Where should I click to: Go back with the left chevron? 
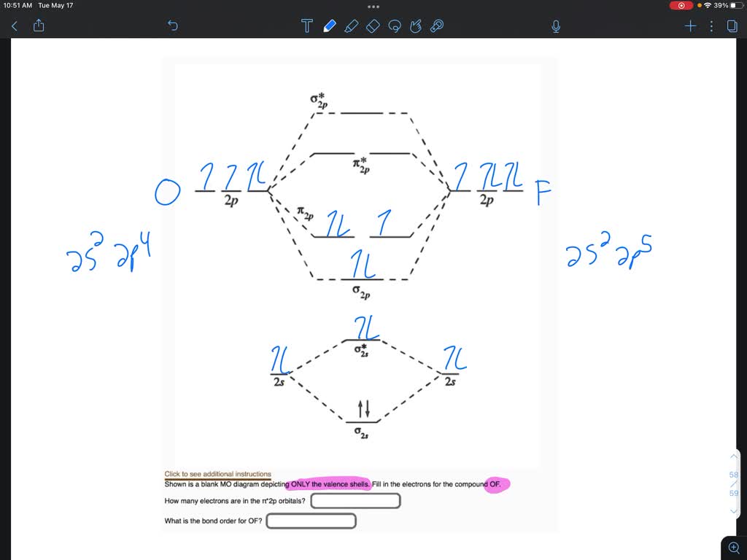tap(13, 26)
